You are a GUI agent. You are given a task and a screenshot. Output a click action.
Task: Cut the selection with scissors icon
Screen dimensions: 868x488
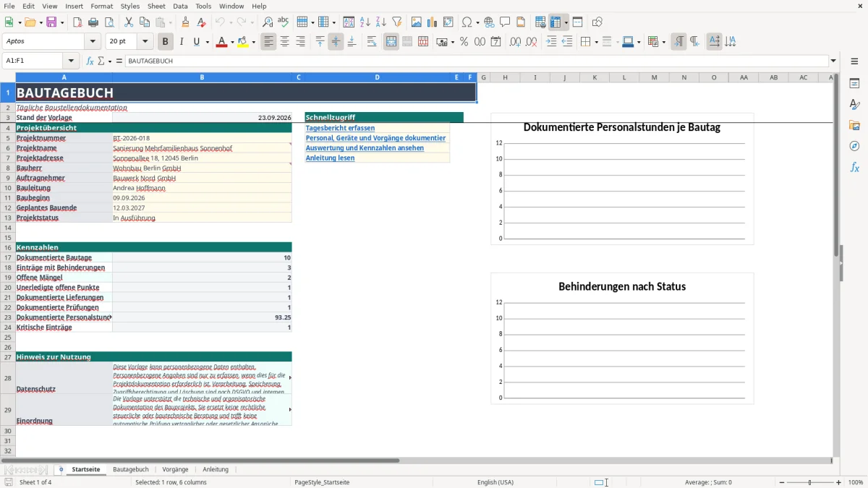click(129, 22)
